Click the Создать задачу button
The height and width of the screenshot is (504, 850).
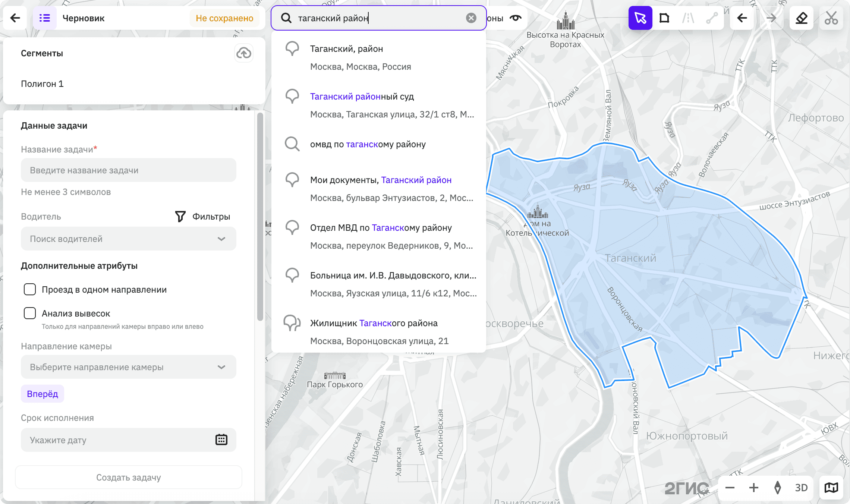coord(129,477)
